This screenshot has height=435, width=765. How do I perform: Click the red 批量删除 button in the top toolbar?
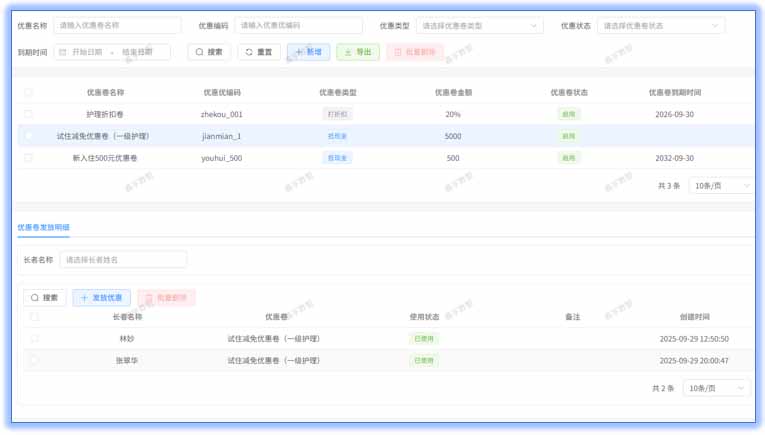(414, 52)
